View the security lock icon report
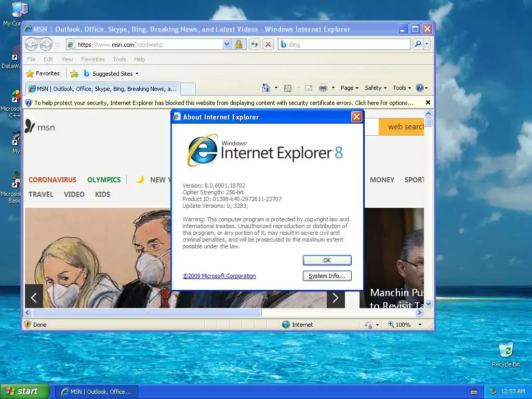 [x=239, y=45]
